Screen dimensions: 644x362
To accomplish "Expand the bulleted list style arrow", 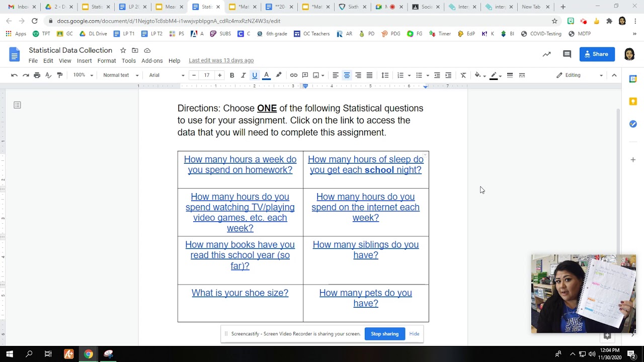I will [428, 75].
